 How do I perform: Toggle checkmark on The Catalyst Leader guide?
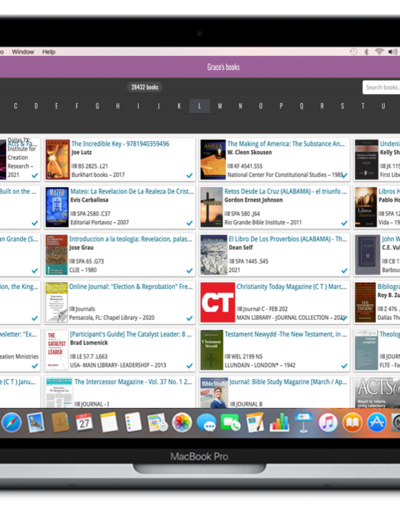tap(189, 366)
